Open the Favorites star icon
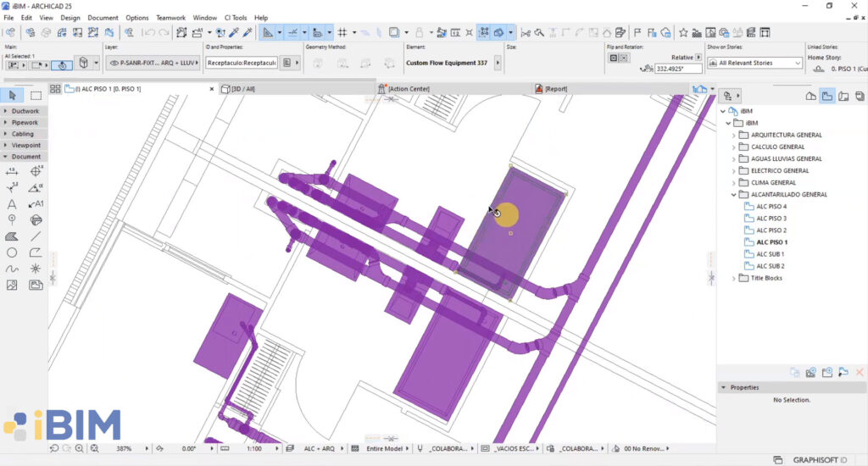This screenshot has width=868, height=466. pyautogui.click(x=684, y=33)
